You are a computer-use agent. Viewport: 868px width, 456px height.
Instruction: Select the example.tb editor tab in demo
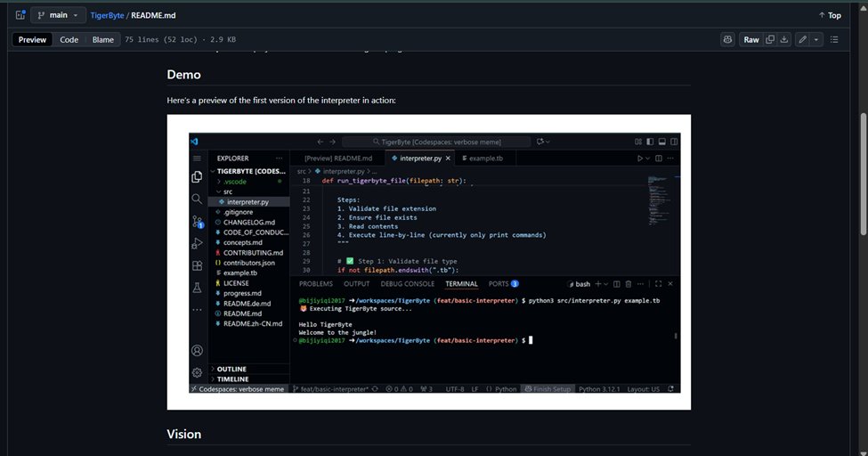coord(485,159)
